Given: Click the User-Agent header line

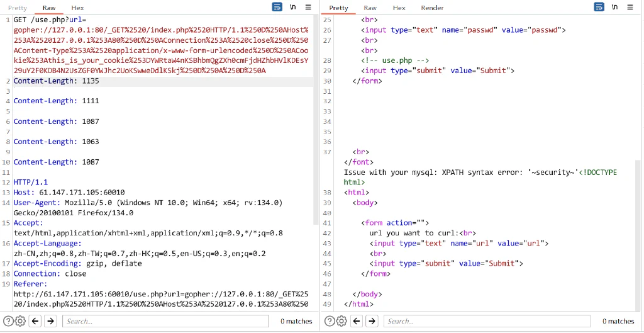Looking at the screenshot, I should (x=148, y=208).
